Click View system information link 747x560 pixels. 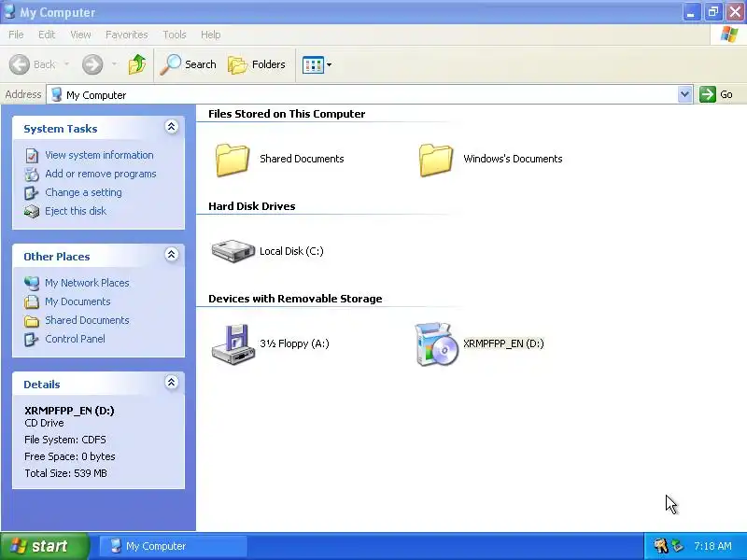[x=99, y=155]
